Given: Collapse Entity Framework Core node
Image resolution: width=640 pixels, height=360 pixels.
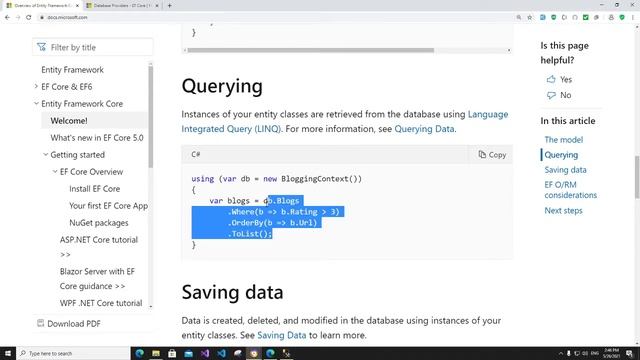Looking at the screenshot, I should coord(36,104).
